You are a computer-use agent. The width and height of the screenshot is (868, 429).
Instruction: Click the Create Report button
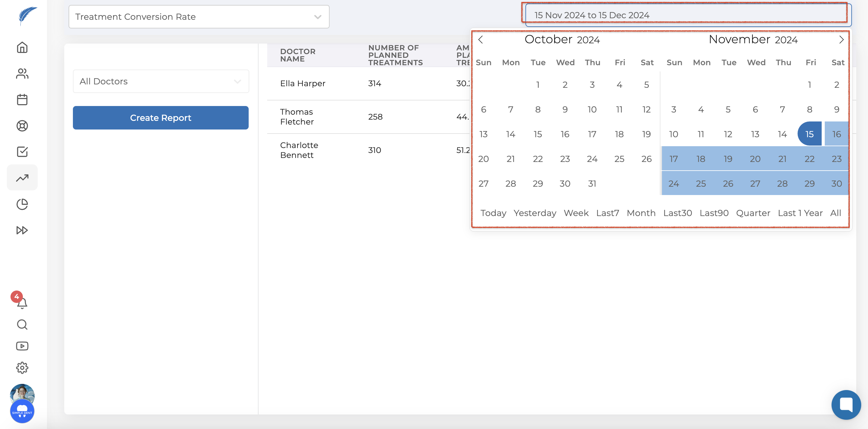click(161, 118)
